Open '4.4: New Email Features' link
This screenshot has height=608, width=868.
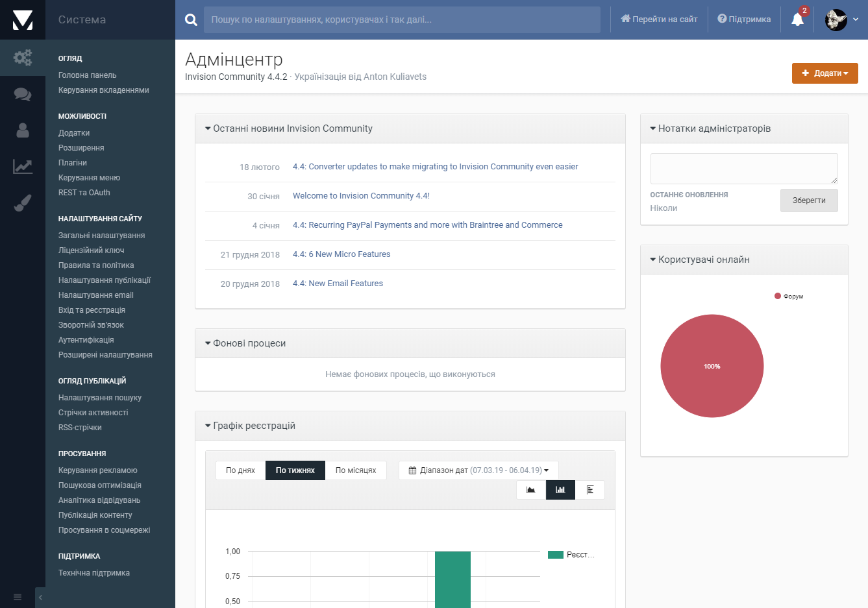pyautogui.click(x=338, y=284)
